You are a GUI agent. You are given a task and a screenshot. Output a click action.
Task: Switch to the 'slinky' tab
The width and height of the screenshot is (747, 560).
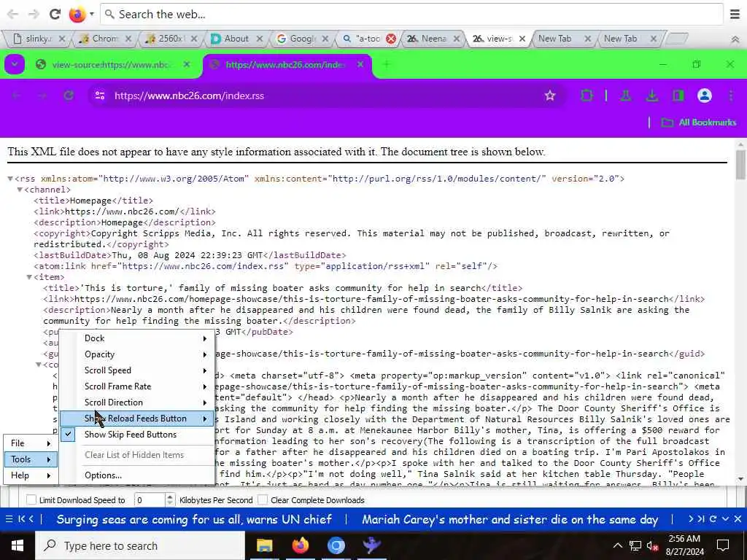[38, 39]
